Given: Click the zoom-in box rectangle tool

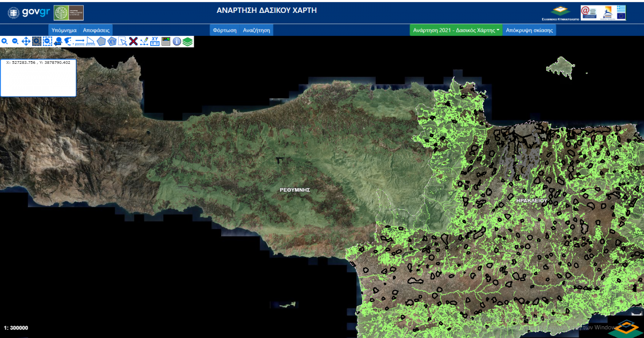Looking at the screenshot, I should (36, 41).
